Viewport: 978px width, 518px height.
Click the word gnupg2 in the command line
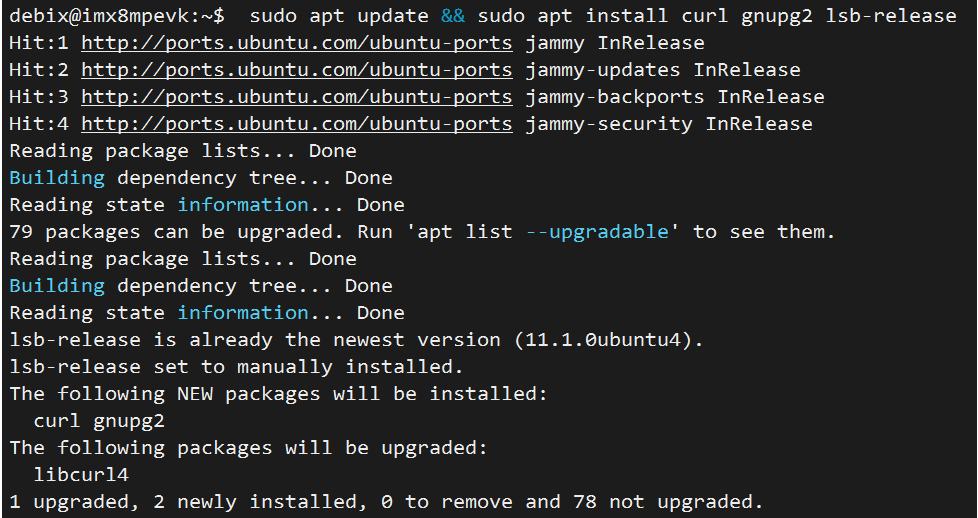(777, 16)
